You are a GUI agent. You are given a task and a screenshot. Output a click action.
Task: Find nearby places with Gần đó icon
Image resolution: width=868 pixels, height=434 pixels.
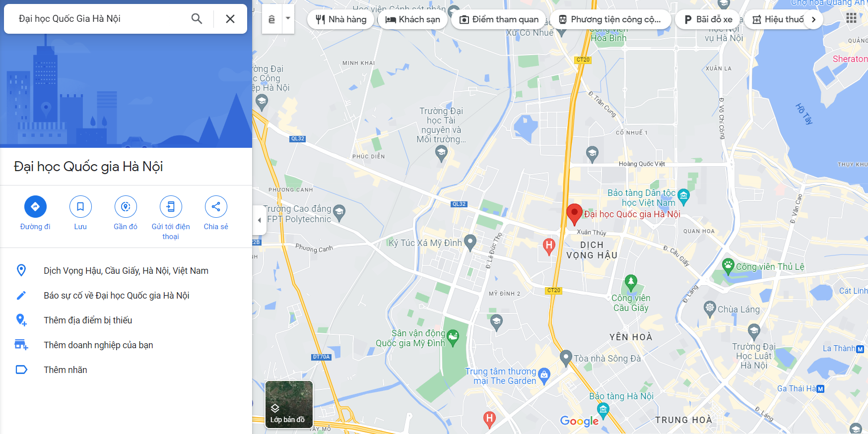[x=126, y=207]
